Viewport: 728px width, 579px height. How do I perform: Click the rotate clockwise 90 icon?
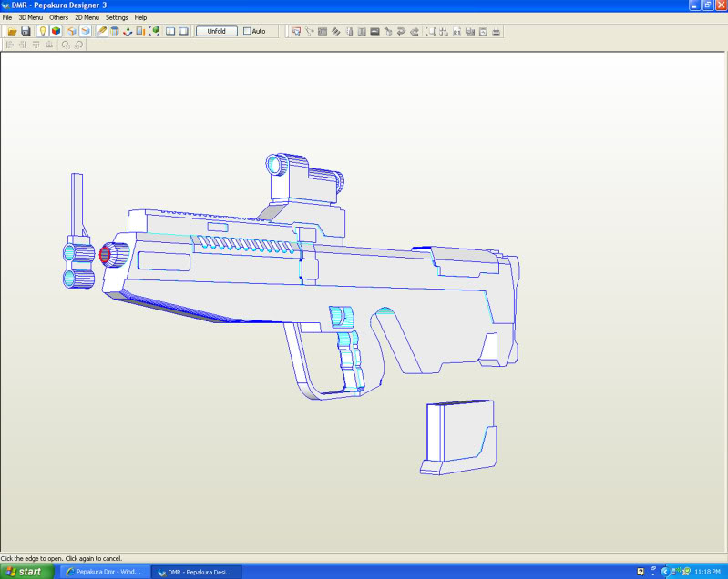[x=79, y=45]
